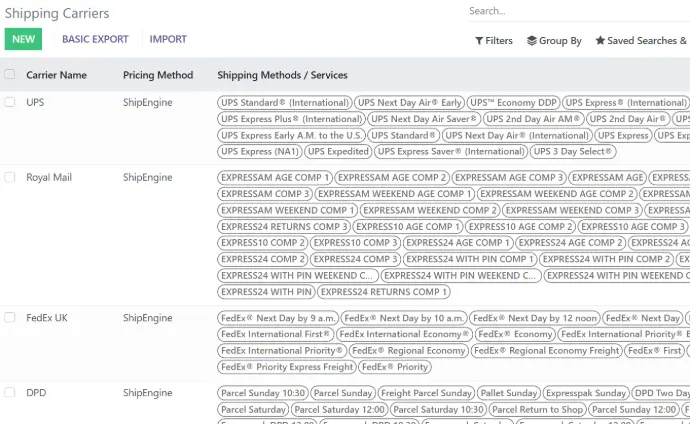Click FedEx® Next Day by 9 a.m. tag
Viewport: 690px width, 424px height.
(x=278, y=318)
